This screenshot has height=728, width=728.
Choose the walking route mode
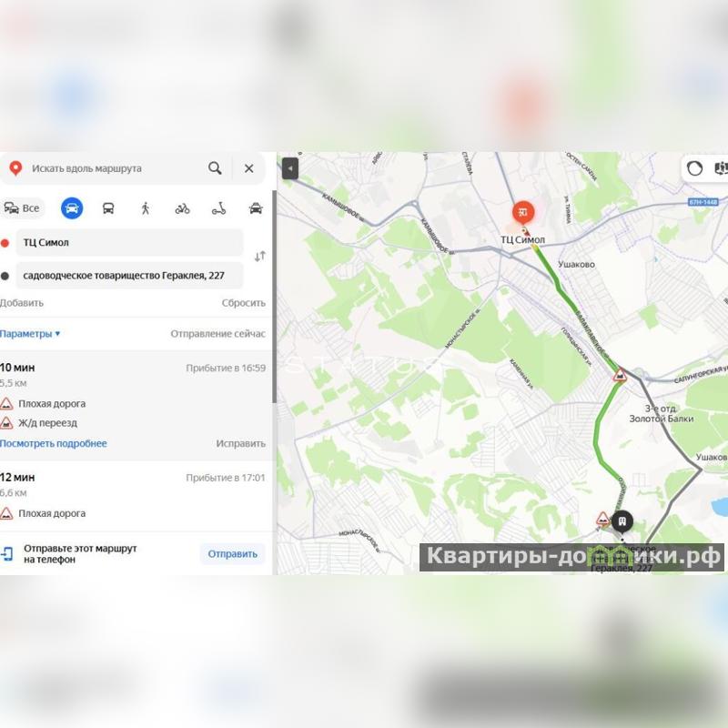(146, 208)
